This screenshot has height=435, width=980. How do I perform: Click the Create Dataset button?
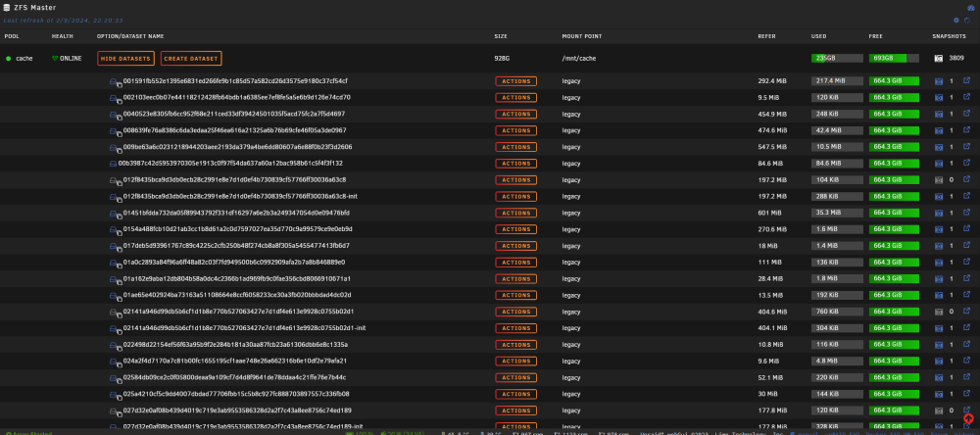tap(191, 58)
